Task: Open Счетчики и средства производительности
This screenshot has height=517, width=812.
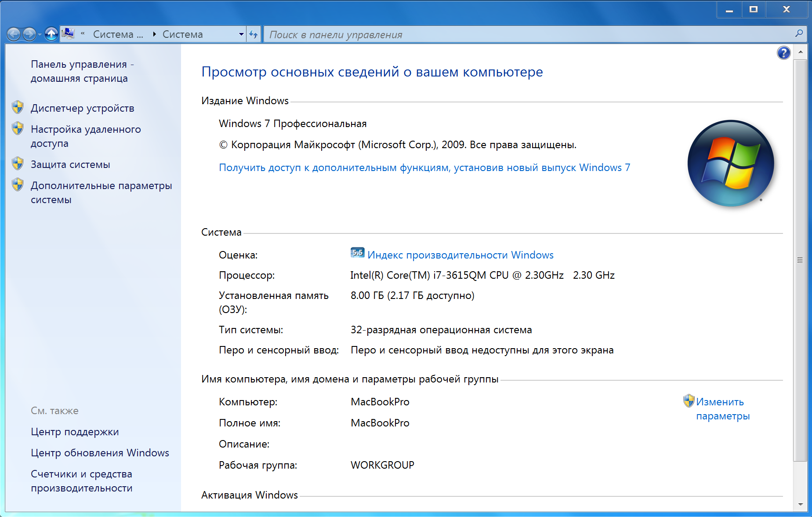Action: 82,481
